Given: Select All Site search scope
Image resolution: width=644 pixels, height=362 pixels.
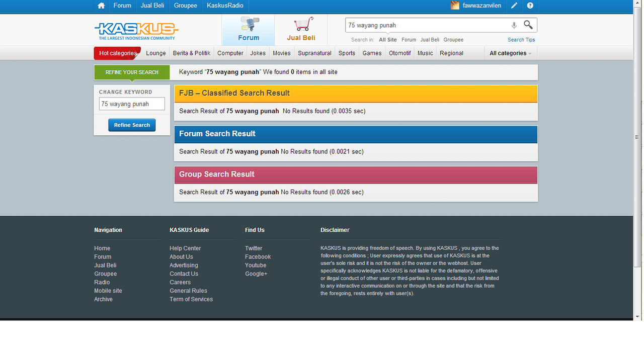Looking at the screenshot, I should coord(388,40).
